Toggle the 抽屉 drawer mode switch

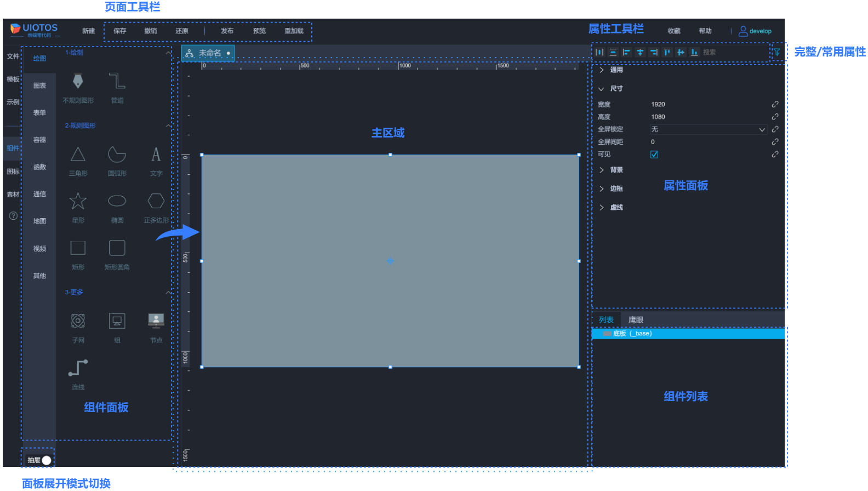(46, 460)
